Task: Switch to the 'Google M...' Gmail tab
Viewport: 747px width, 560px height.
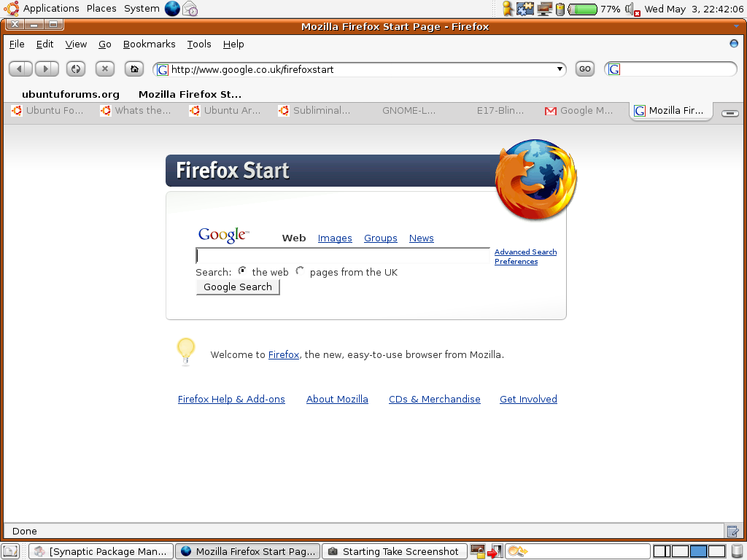Action: (x=578, y=111)
